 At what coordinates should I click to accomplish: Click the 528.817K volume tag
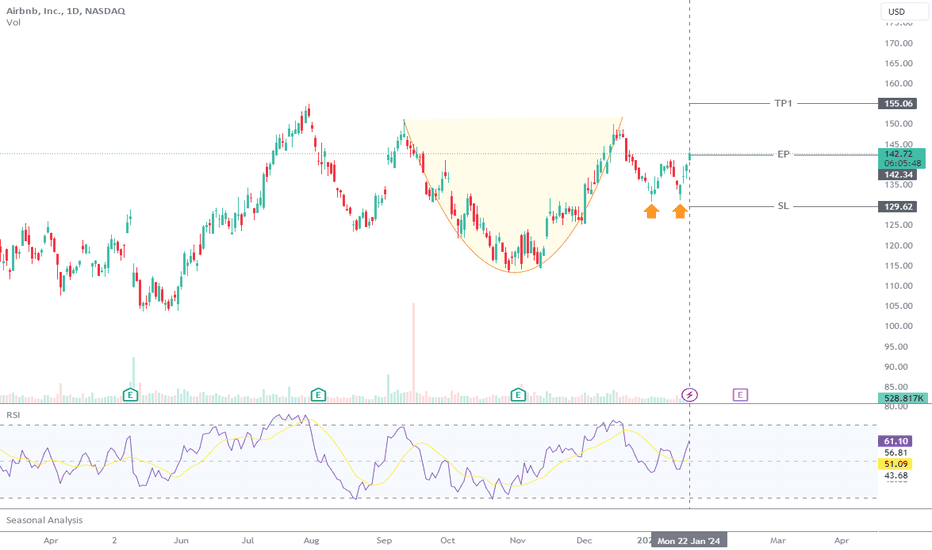tap(902, 398)
